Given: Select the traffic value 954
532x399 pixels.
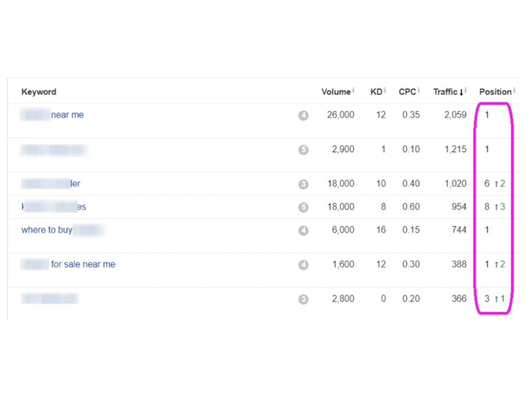Looking at the screenshot, I should click(x=459, y=206).
